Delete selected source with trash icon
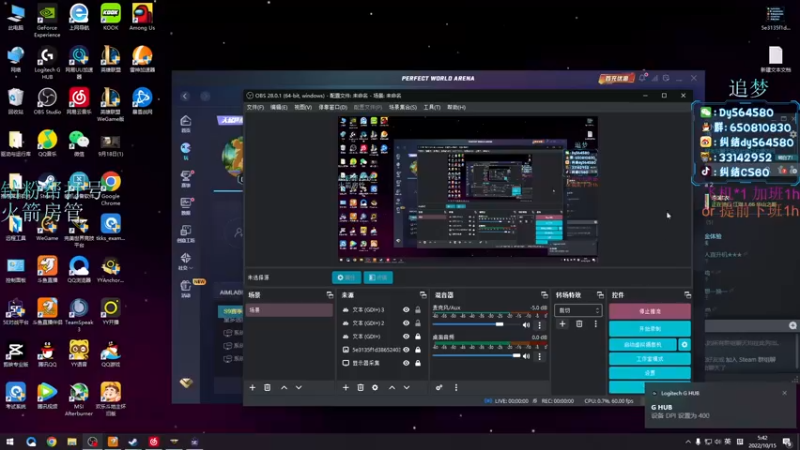Viewport: 800px width, 450px height. [x=360, y=388]
